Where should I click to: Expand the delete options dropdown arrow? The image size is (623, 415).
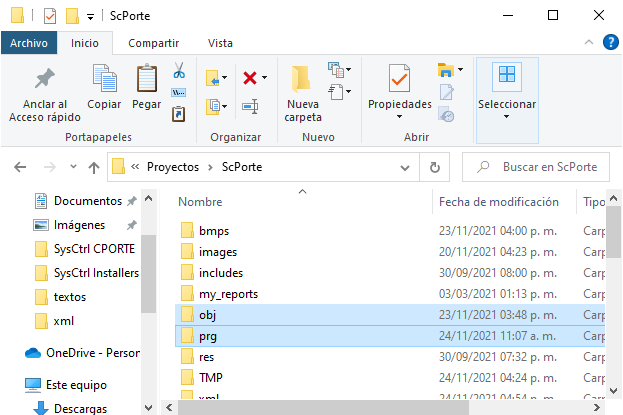(265, 78)
